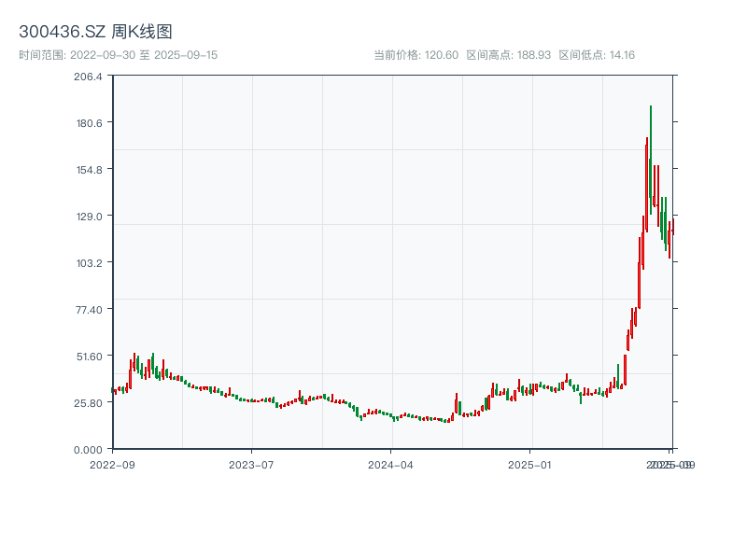This screenshot has width=747, height=560.
Task: Click the 103.2 y-axis label
Action: coord(90,263)
